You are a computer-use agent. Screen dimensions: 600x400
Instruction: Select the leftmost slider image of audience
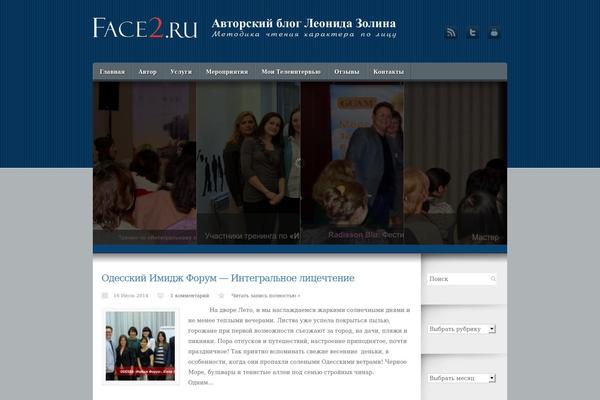pos(145,163)
